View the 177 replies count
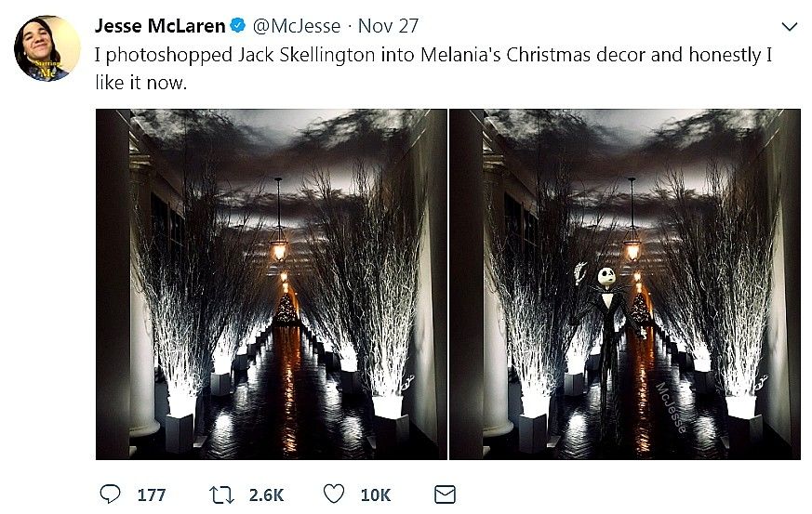 (151, 494)
